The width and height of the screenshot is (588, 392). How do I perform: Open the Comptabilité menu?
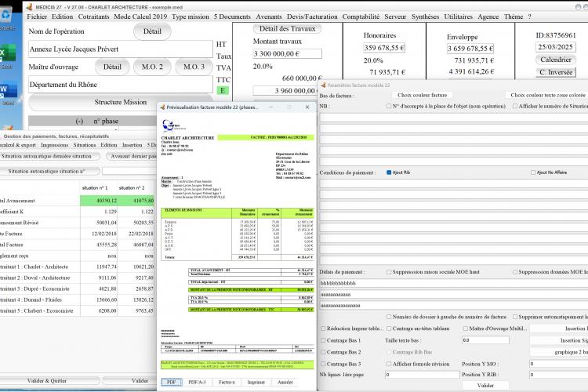361,16
